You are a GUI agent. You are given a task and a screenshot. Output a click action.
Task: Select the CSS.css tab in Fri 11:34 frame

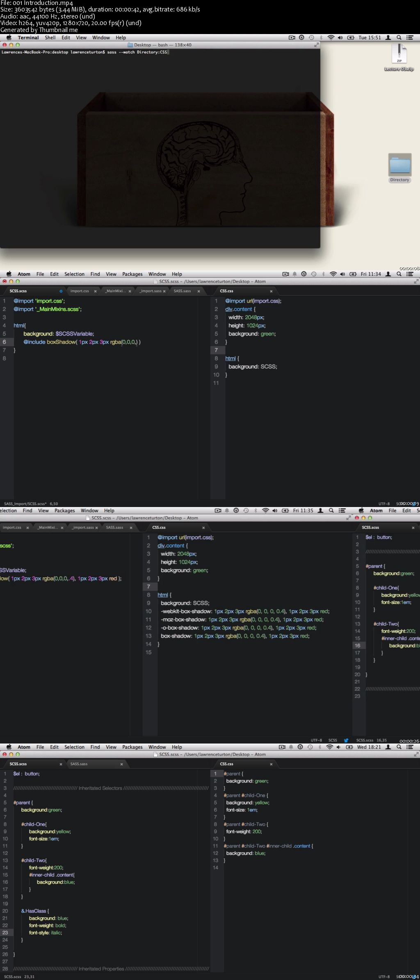(226, 291)
